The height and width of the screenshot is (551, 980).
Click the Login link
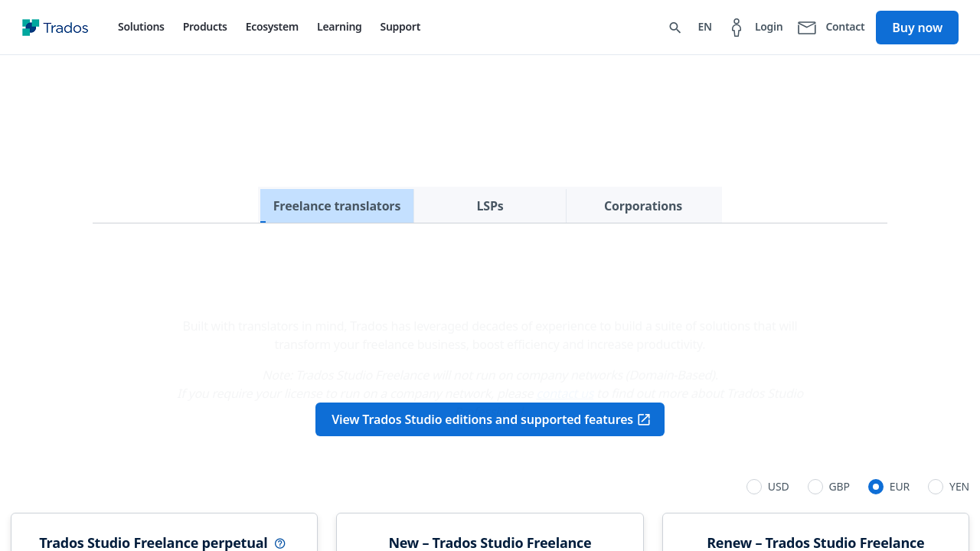pyautogui.click(x=769, y=27)
